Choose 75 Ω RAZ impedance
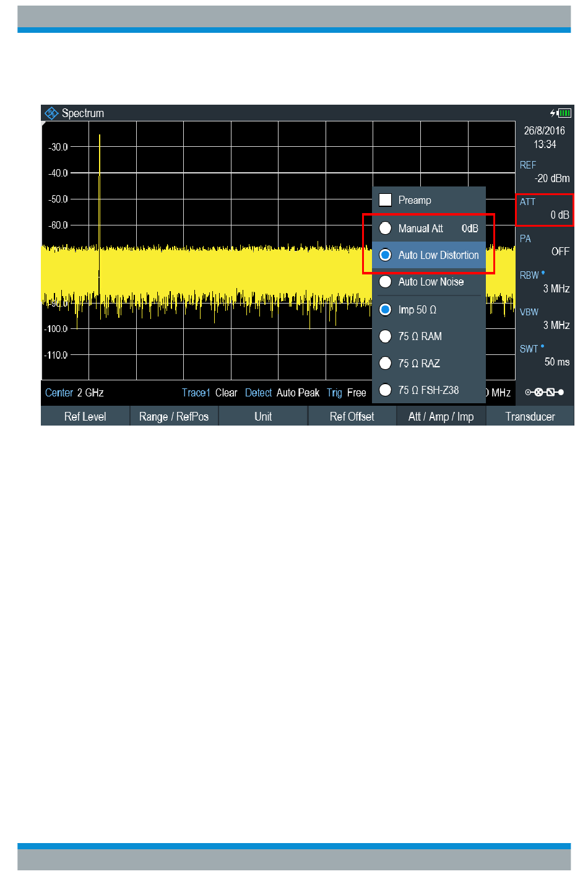Screen dimensions: 588x879 pyautogui.click(x=429, y=364)
